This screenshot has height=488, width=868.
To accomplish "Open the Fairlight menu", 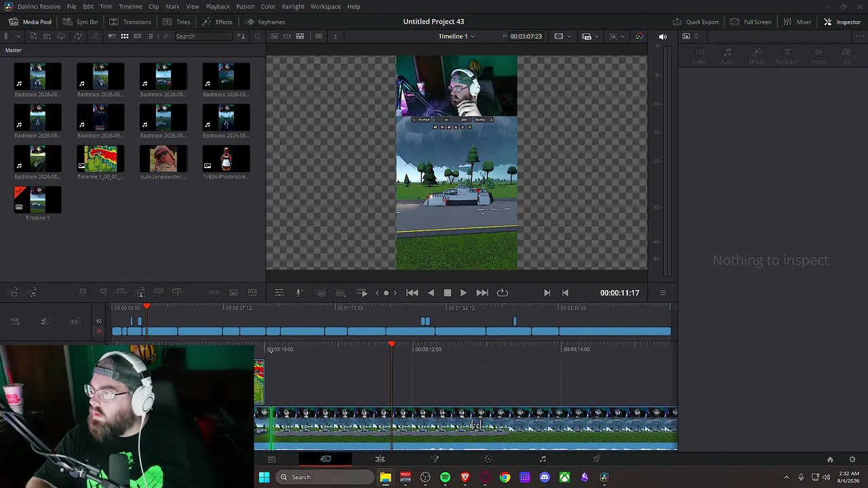I will coord(293,6).
